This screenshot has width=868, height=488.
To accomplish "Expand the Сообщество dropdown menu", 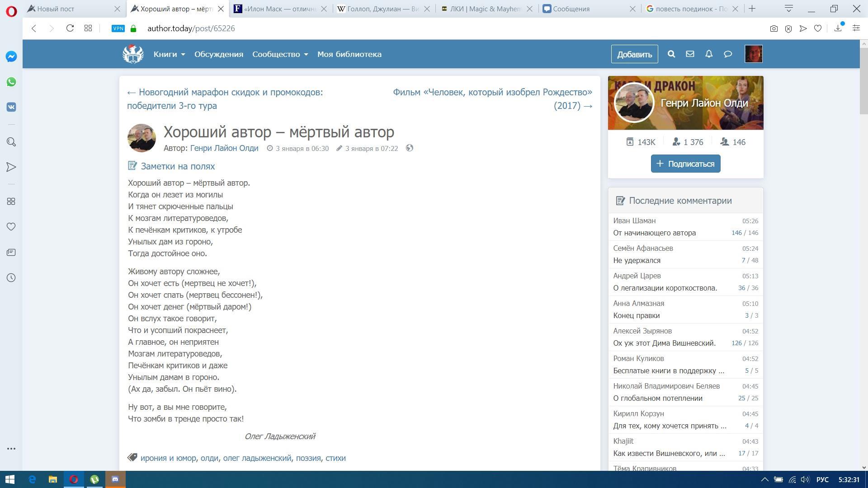I will [280, 54].
